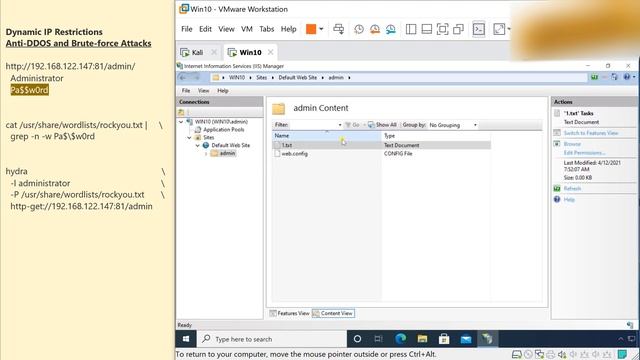640x360 pixels.
Task: Revert virtual machine to snapshot icon
Action: click(375, 29)
